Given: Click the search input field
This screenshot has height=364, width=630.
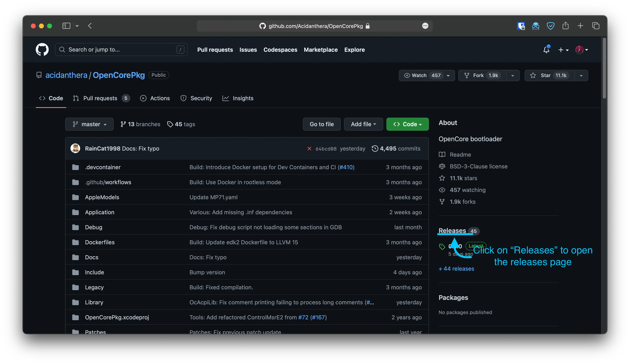Looking at the screenshot, I should coord(121,49).
